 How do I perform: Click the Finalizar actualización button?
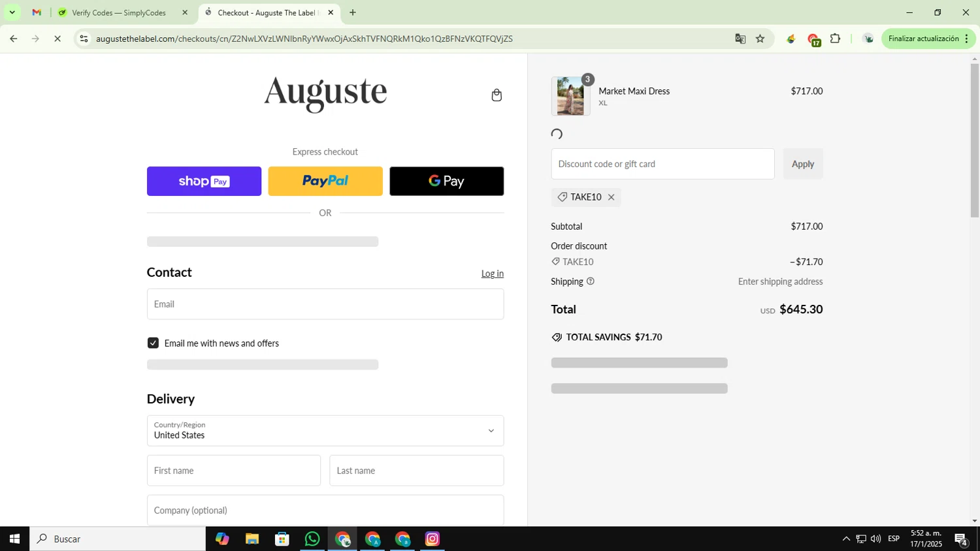click(x=924, y=39)
